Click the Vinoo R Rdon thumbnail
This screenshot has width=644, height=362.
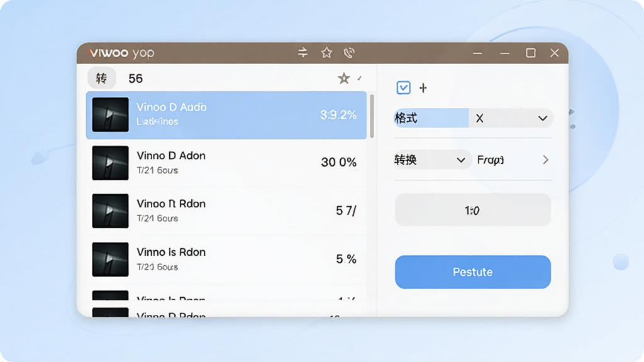110,211
